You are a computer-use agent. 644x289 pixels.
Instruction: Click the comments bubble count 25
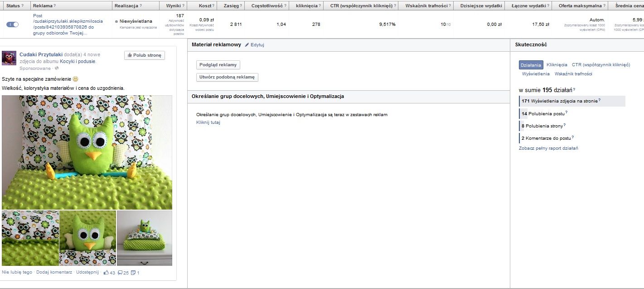(123, 273)
